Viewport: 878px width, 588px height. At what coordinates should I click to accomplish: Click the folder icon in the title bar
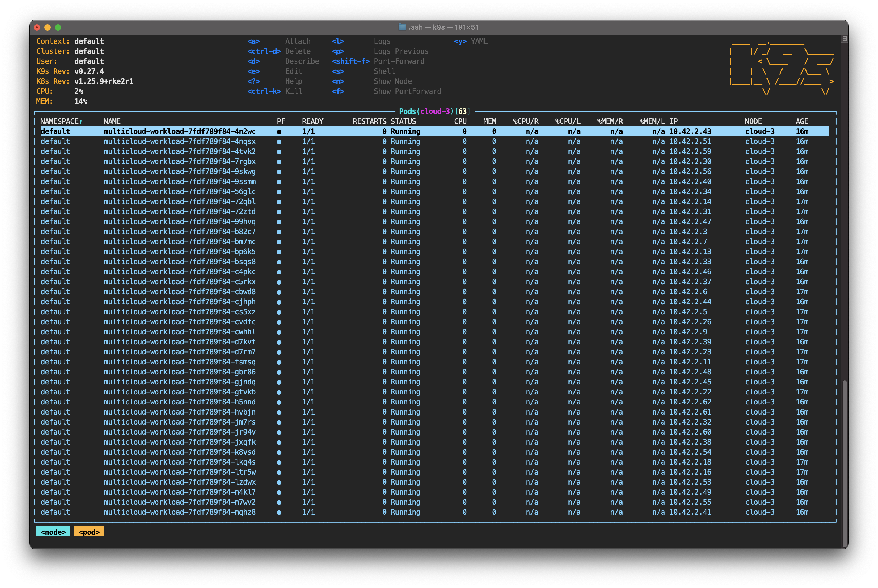pyautogui.click(x=402, y=27)
